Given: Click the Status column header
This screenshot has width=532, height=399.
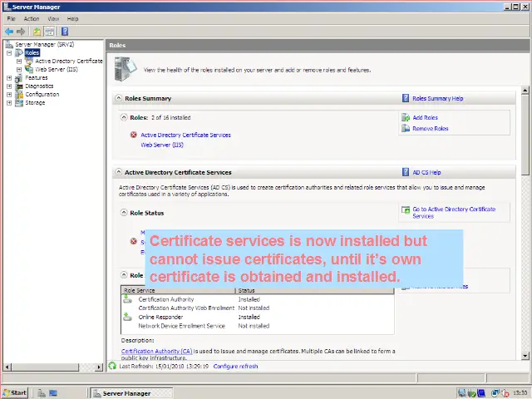Looking at the screenshot, I should pos(314,290).
